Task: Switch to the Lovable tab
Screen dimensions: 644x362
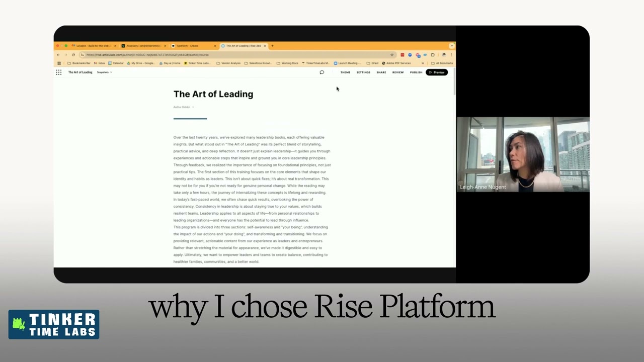Action: click(x=92, y=46)
